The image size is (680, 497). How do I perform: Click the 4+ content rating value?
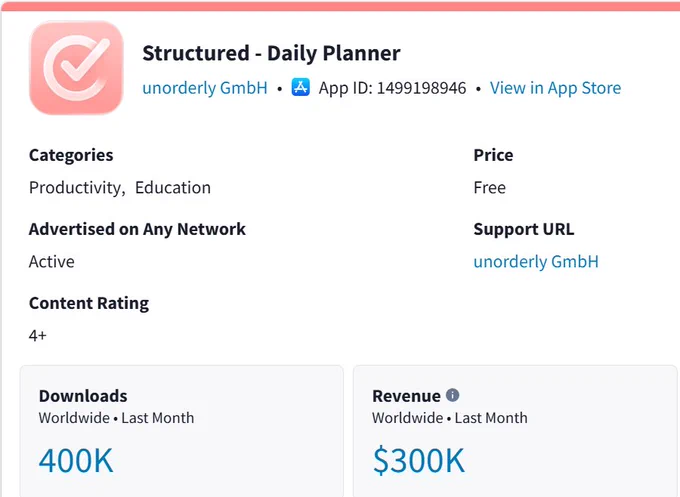click(38, 335)
